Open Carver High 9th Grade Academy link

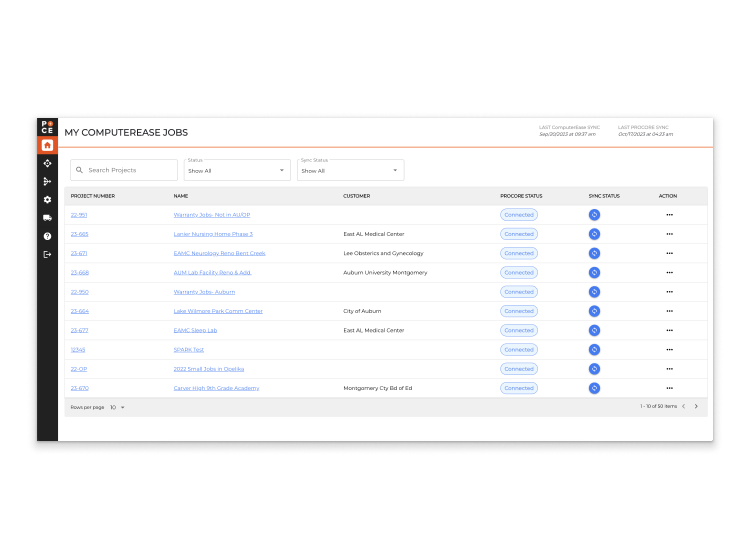click(217, 388)
